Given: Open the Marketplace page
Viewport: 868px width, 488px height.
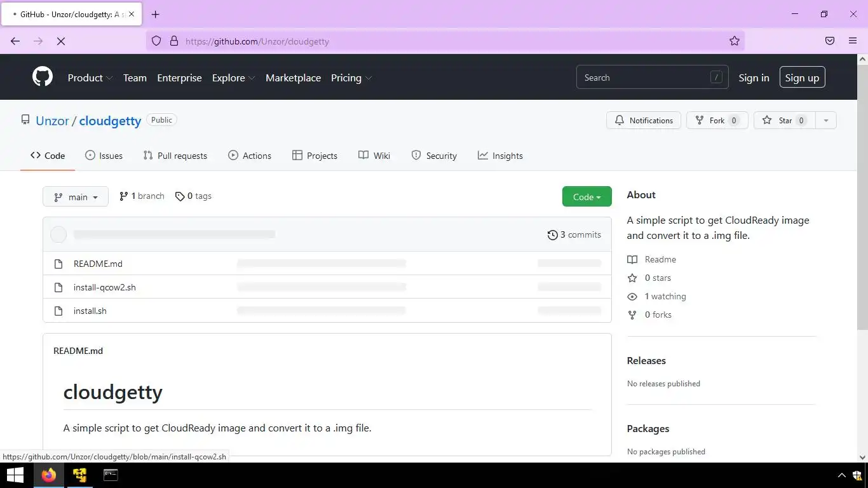Looking at the screenshot, I should (x=293, y=78).
